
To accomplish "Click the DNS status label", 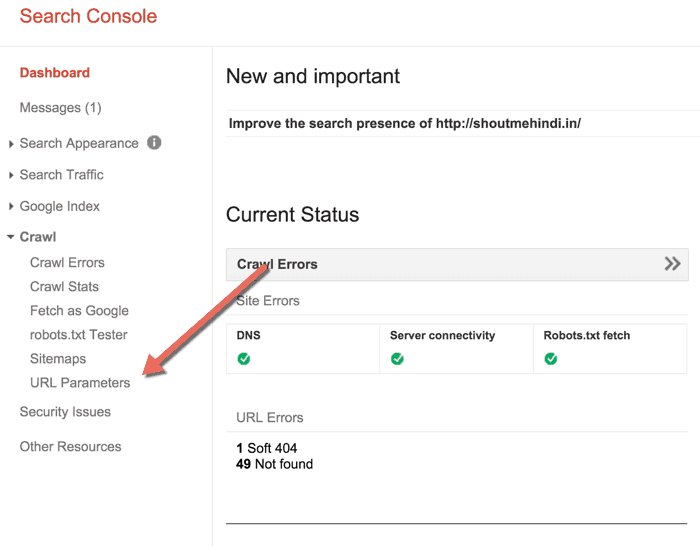I will click(249, 335).
